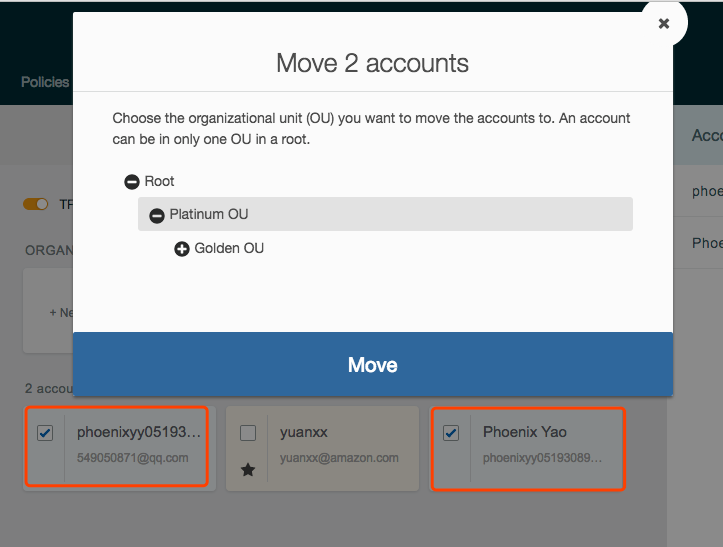
Task: Close the Move 2 accounts dialog
Action: [x=663, y=24]
